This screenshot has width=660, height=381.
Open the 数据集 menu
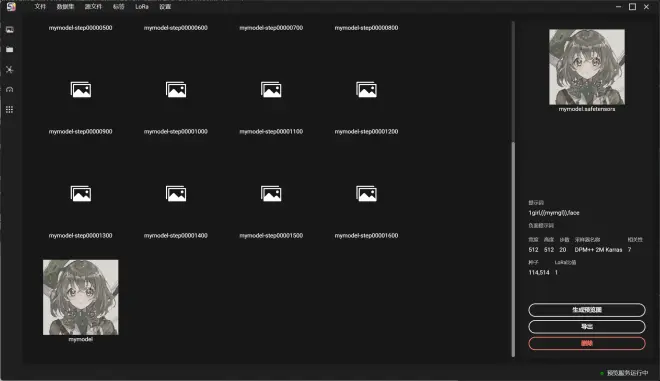pos(65,7)
